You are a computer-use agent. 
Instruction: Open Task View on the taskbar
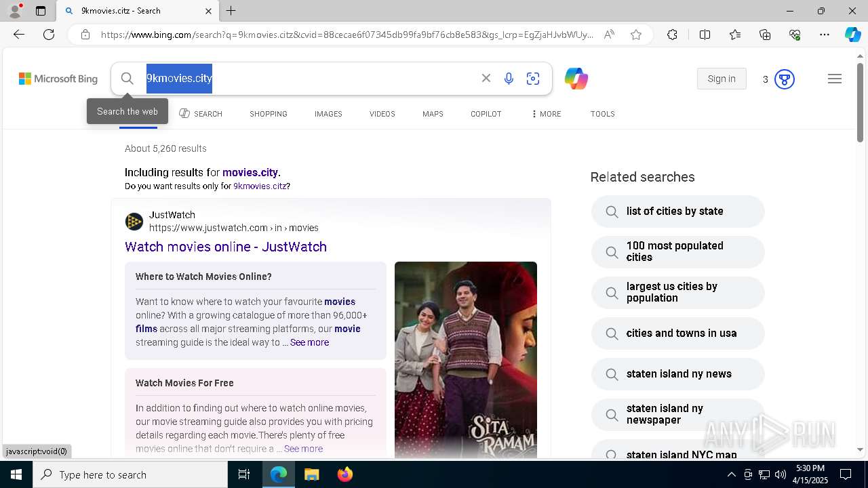244,474
